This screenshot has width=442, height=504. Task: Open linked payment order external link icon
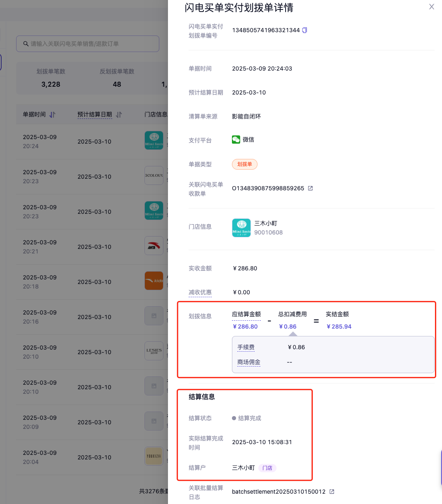tap(310, 188)
